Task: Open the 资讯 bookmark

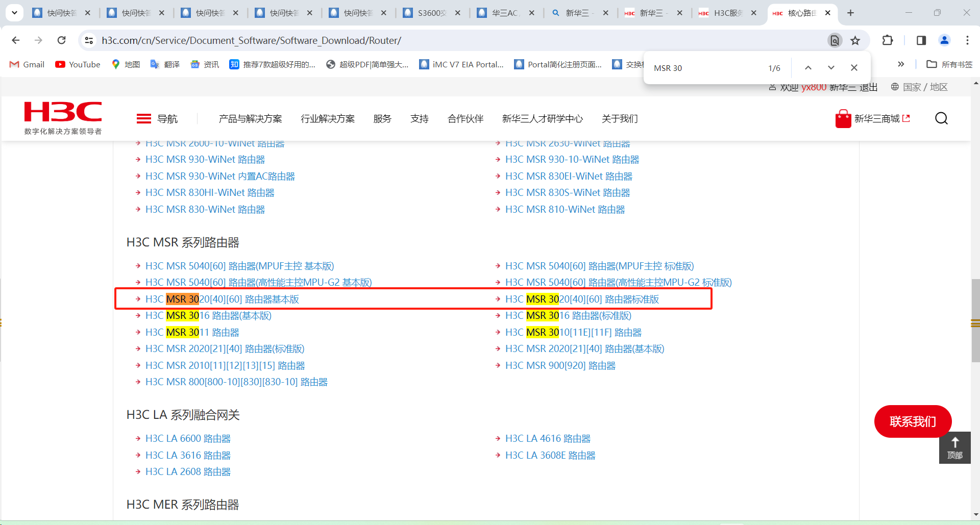Action: 205,64
